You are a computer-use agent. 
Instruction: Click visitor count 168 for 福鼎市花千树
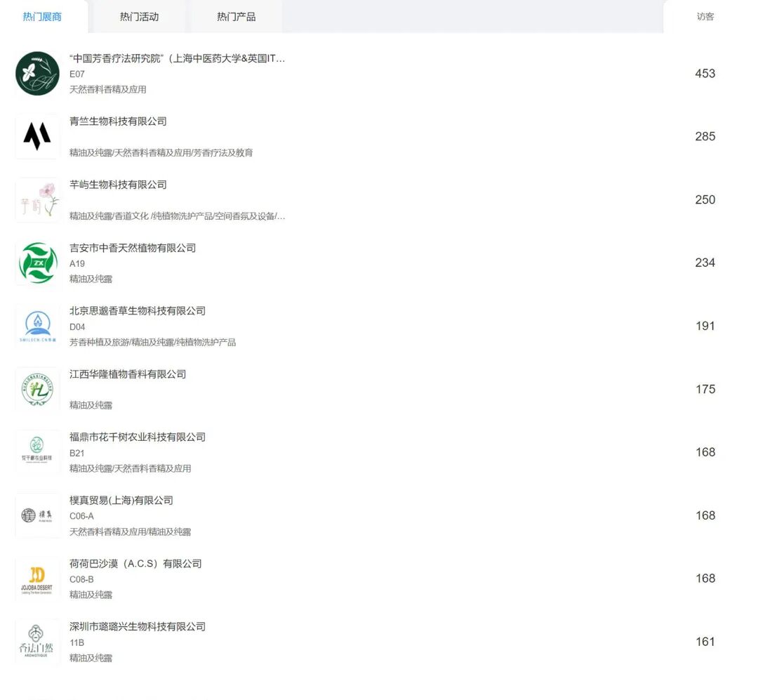point(705,452)
